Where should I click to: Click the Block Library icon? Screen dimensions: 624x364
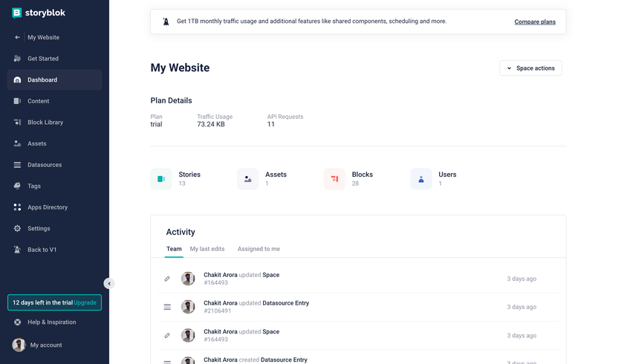(x=17, y=122)
